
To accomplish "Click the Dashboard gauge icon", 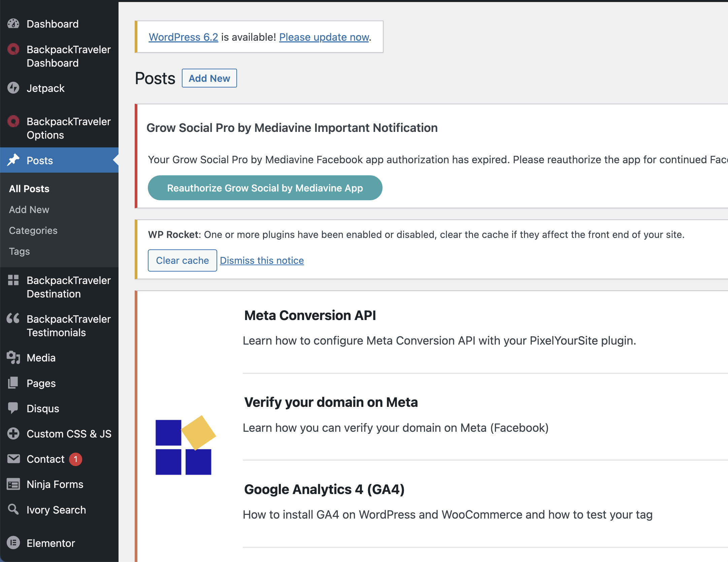I will (x=13, y=24).
